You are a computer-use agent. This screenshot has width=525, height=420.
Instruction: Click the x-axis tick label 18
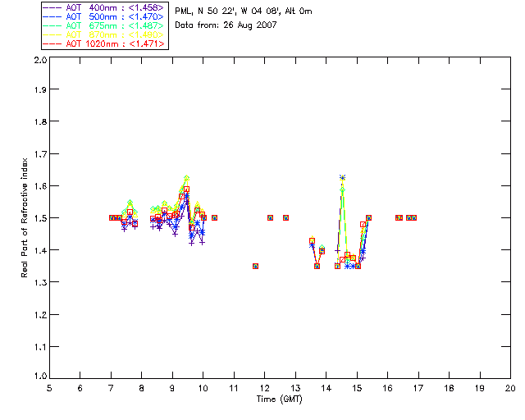click(x=449, y=388)
